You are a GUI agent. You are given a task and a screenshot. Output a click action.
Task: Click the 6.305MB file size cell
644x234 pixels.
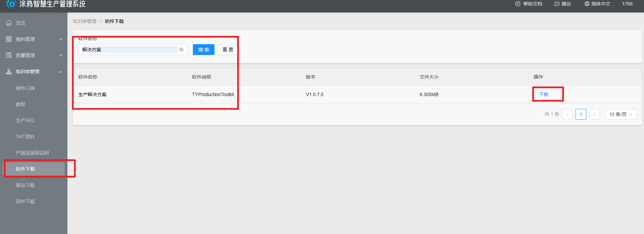click(x=429, y=94)
